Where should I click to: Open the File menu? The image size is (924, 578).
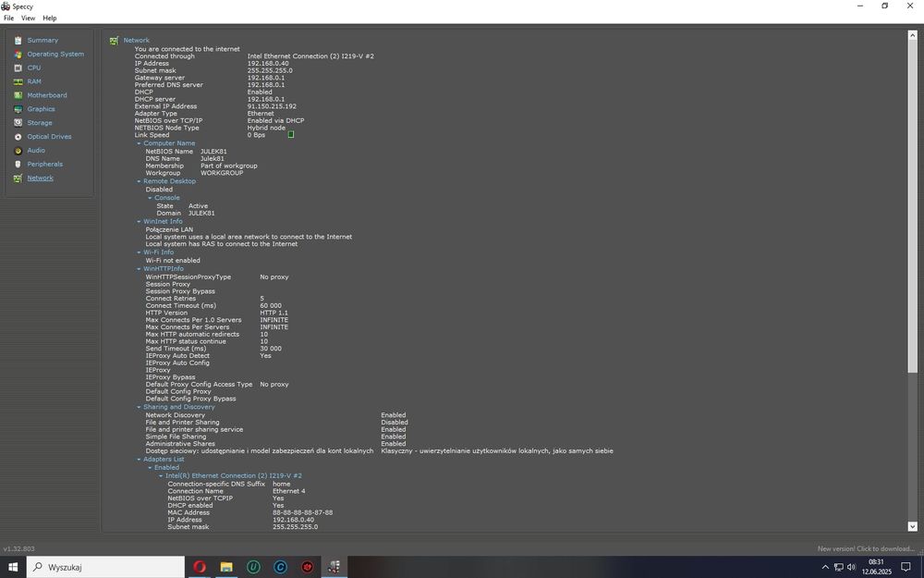[9, 18]
